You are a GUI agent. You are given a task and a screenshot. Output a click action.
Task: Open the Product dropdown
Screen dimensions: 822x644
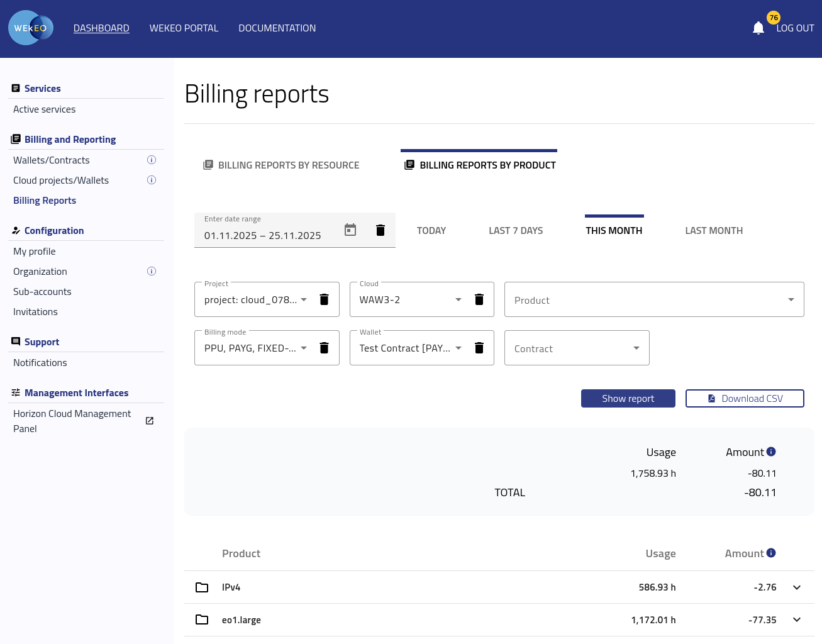[x=654, y=300]
